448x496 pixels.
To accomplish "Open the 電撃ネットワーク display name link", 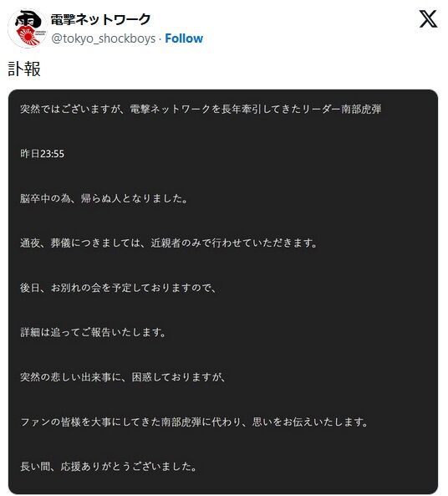I will (x=100, y=19).
